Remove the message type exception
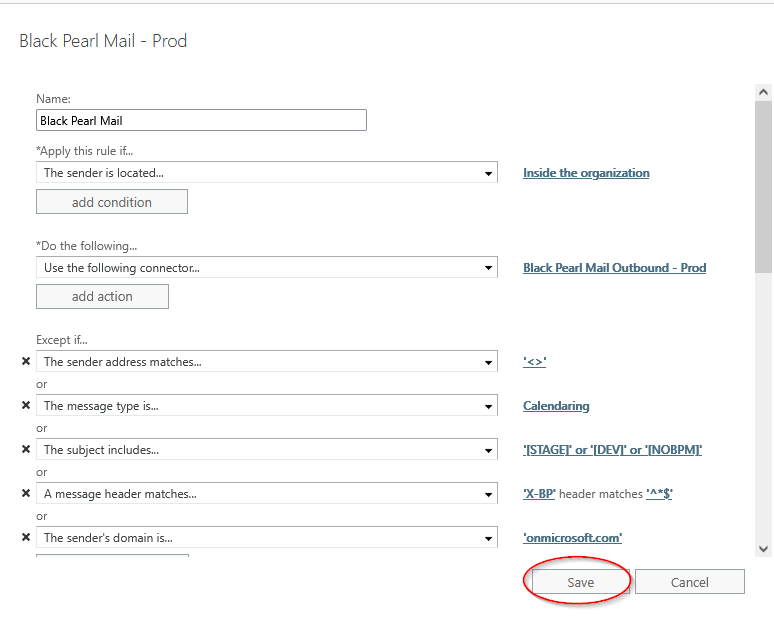This screenshot has width=774, height=621. click(x=26, y=406)
